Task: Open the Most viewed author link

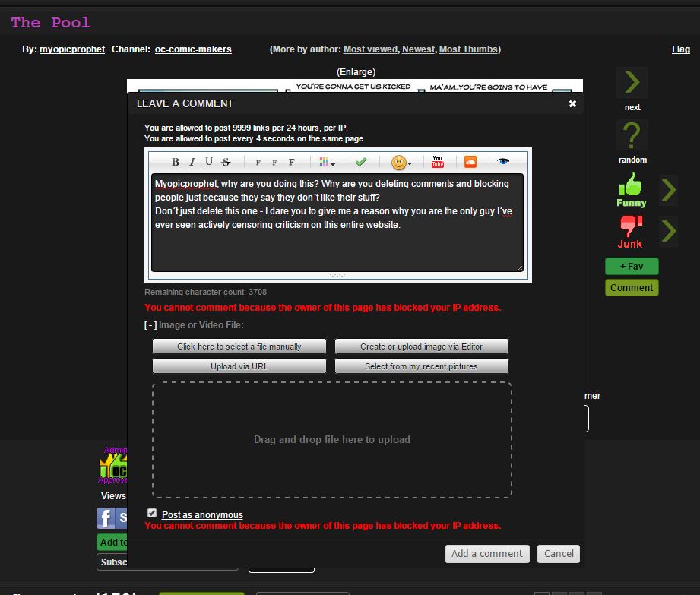Action: pos(370,49)
